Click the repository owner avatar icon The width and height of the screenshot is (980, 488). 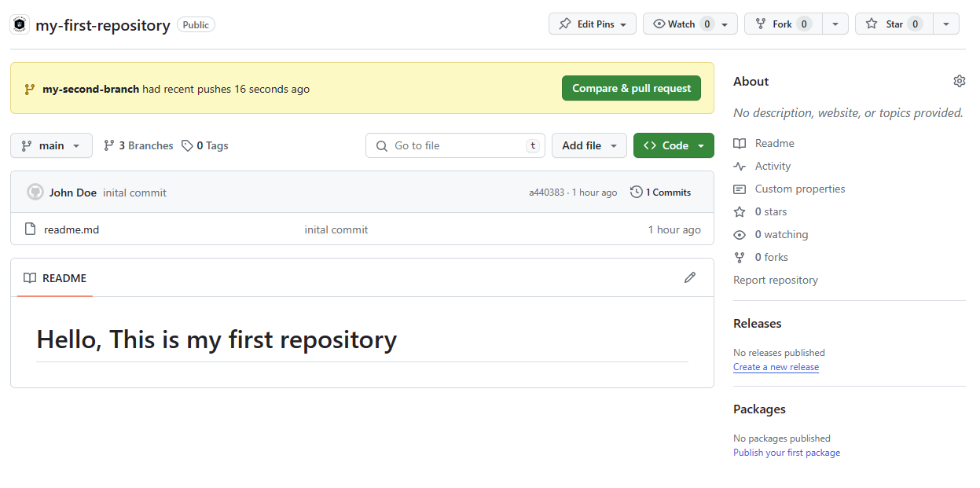(x=20, y=24)
